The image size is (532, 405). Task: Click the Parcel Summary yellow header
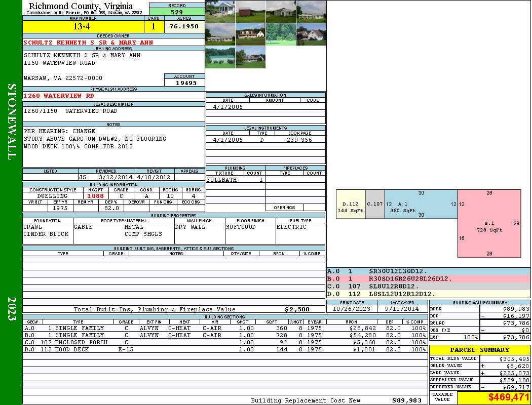point(480,350)
